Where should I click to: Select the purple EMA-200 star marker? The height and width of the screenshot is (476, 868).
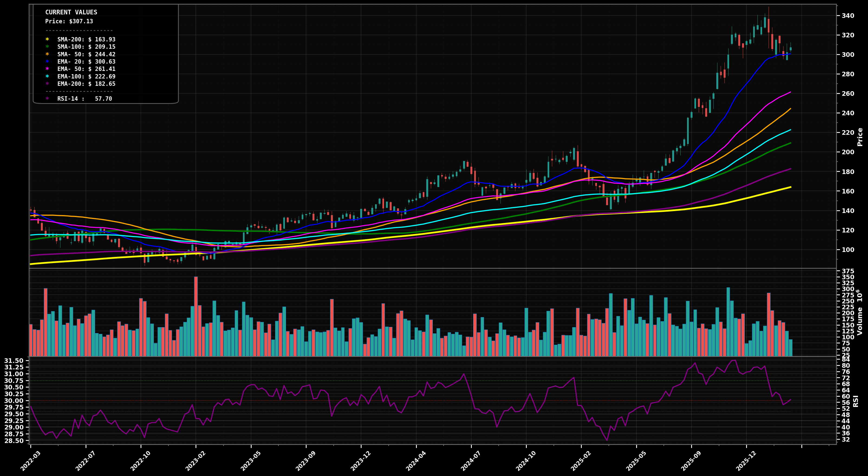[x=47, y=84]
